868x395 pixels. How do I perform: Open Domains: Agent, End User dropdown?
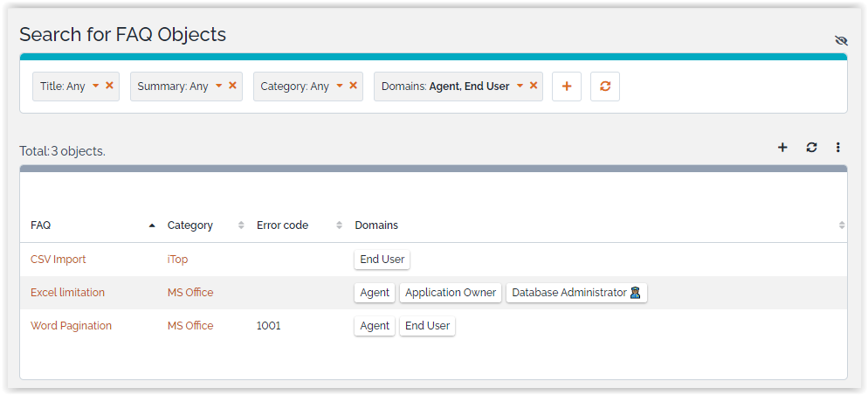520,87
